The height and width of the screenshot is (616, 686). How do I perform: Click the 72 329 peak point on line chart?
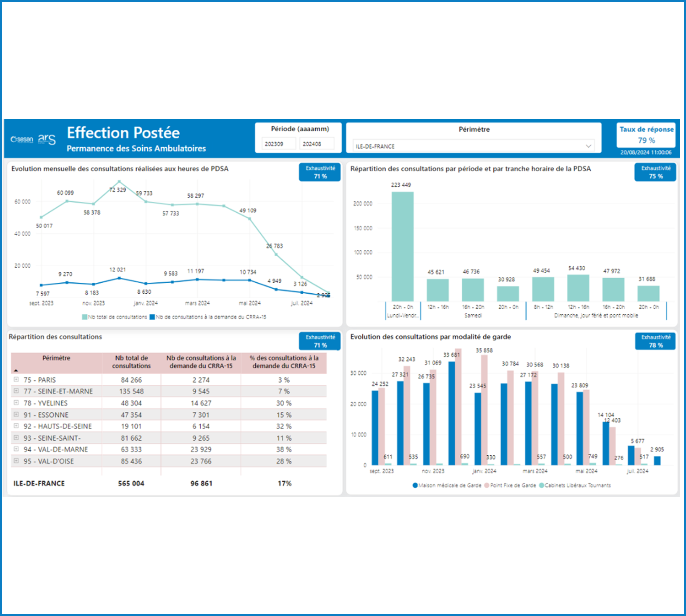click(x=119, y=182)
